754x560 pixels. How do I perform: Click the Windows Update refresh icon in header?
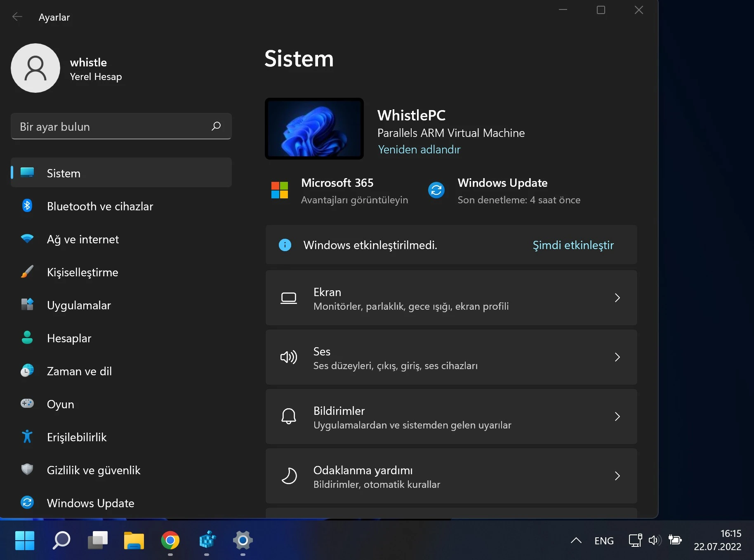click(x=436, y=190)
